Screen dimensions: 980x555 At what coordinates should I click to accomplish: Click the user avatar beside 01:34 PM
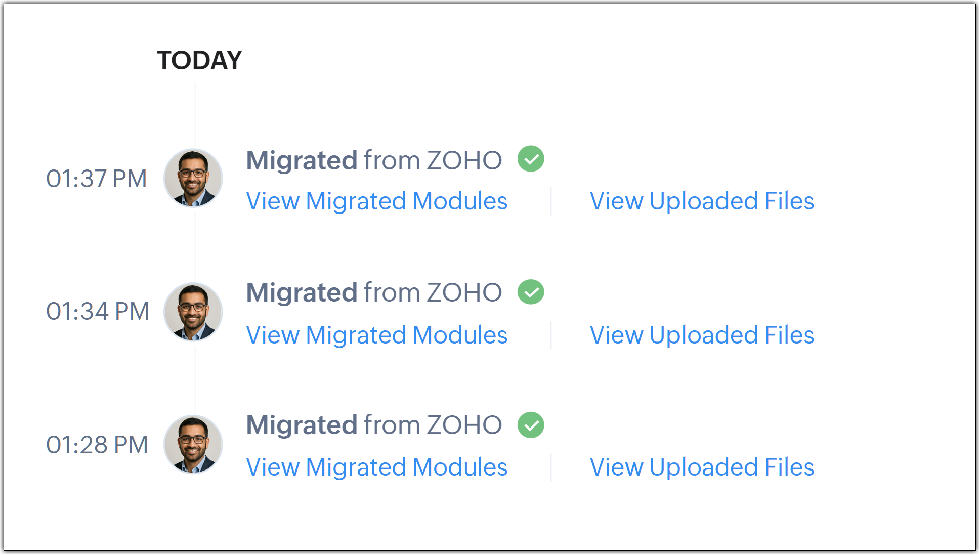[193, 312]
